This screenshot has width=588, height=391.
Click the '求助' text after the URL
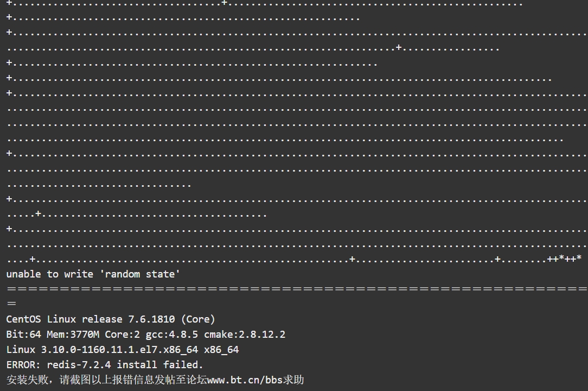293,380
